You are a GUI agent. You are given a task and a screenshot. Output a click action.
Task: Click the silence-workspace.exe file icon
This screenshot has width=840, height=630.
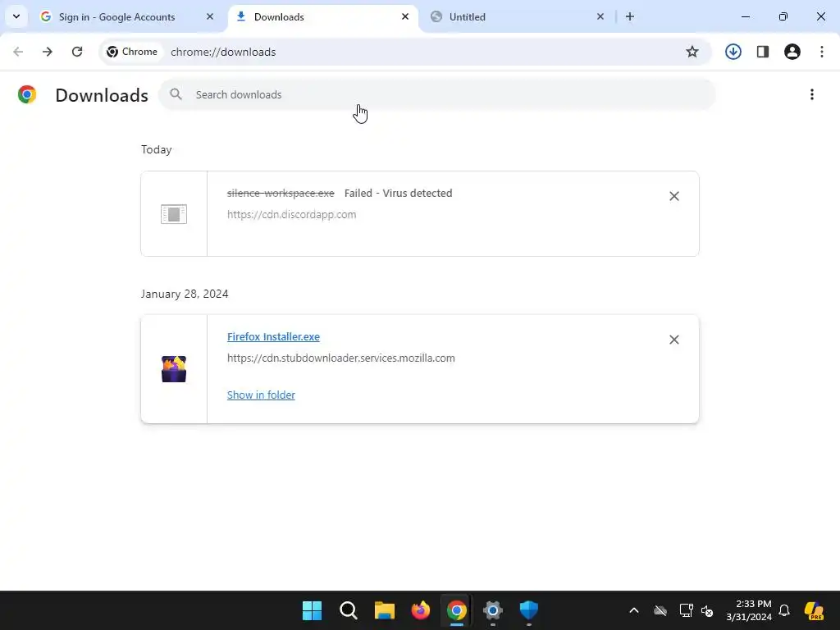(174, 214)
